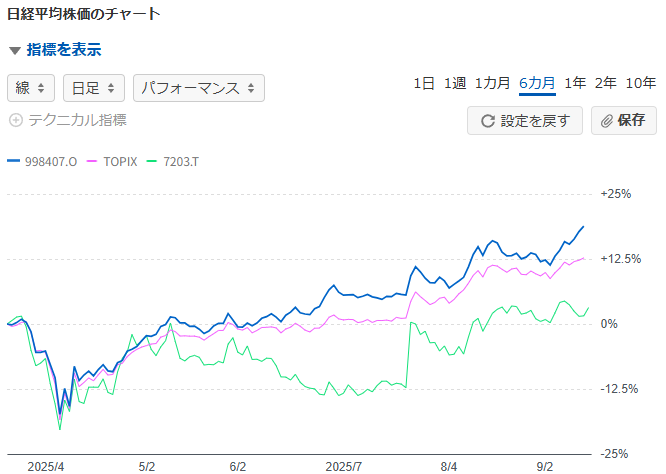Switch to the 1カ月 range

(493, 84)
